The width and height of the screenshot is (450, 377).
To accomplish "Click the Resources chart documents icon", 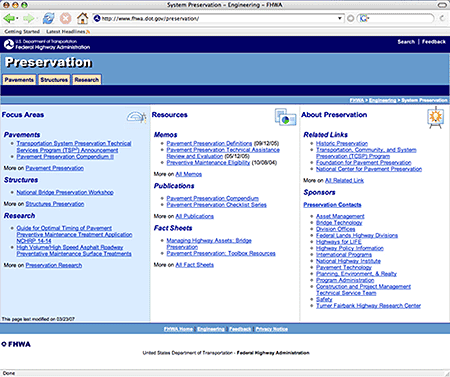I will click(286, 117).
